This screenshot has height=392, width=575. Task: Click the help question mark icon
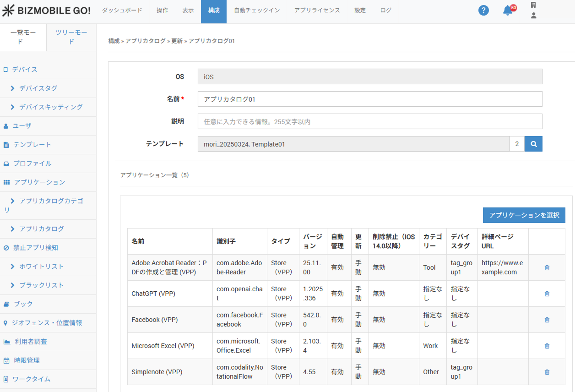pos(483,10)
